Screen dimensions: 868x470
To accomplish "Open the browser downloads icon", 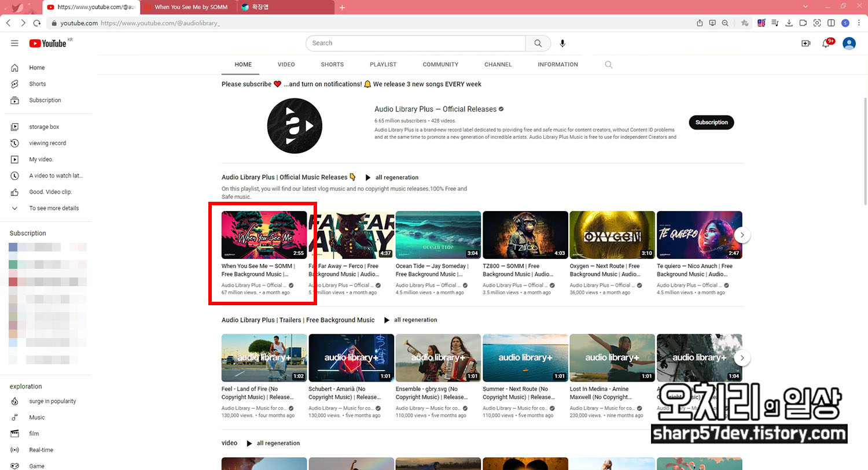I will pyautogui.click(x=789, y=23).
